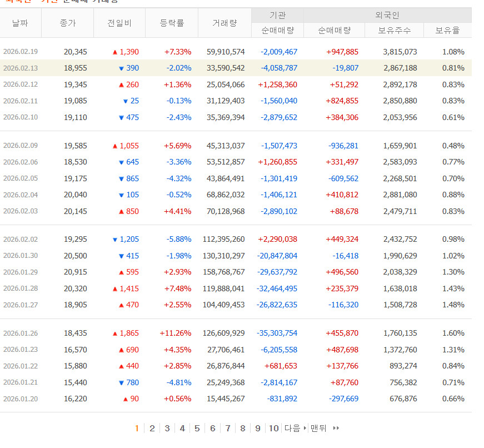
Task: Click the 기관 group header
Action: (277, 15)
